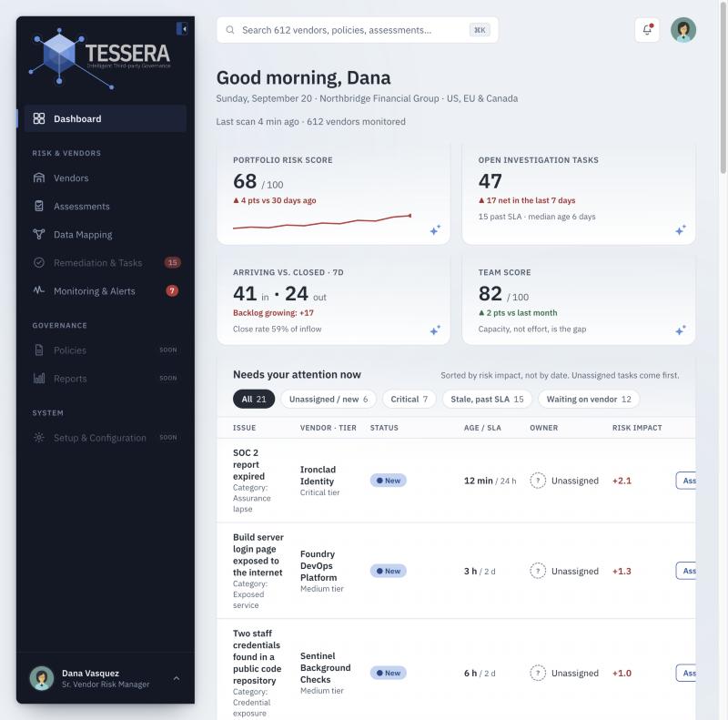
Task: Filter by Stale, past SLA 15
Action: click(487, 399)
